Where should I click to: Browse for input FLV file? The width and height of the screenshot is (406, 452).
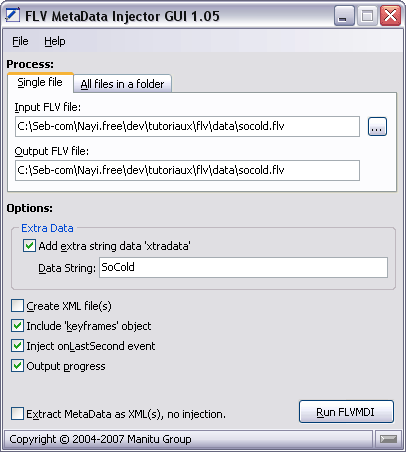pos(377,127)
